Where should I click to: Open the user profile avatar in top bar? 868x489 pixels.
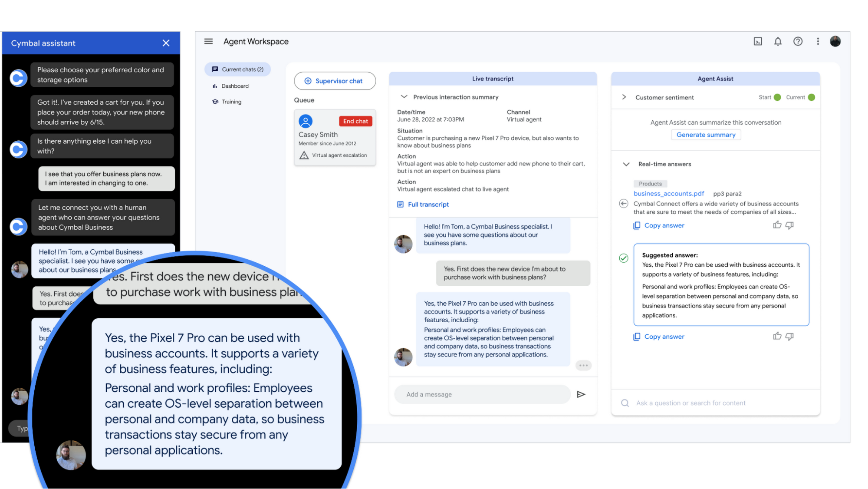click(x=835, y=41)
